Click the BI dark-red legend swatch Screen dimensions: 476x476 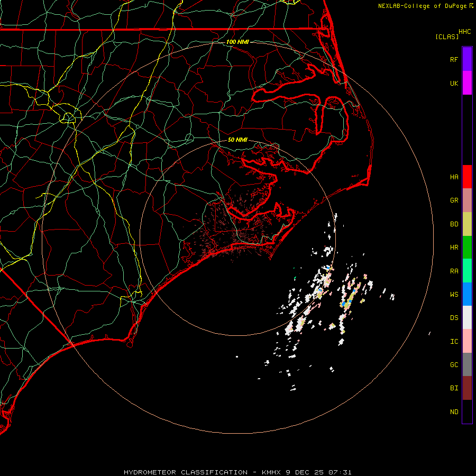tap(467, 388)
